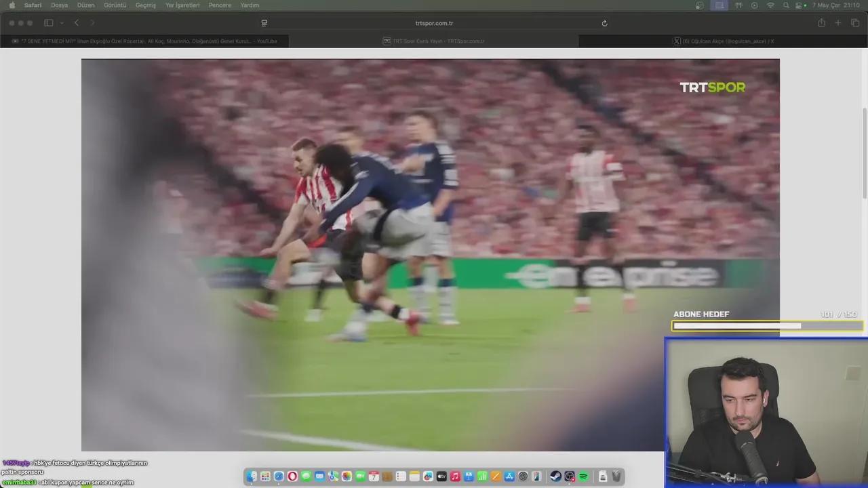Open Spotlight search in the menu bar
The height and width of the screenshot is (488, 868).
pyautogui.click(x=786, y=5)
